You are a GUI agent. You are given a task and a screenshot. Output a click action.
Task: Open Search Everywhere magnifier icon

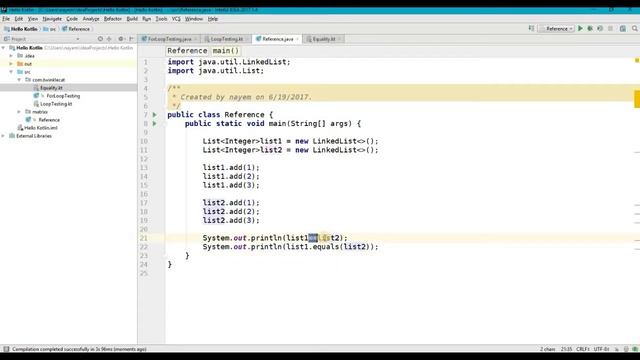[635, 29]
